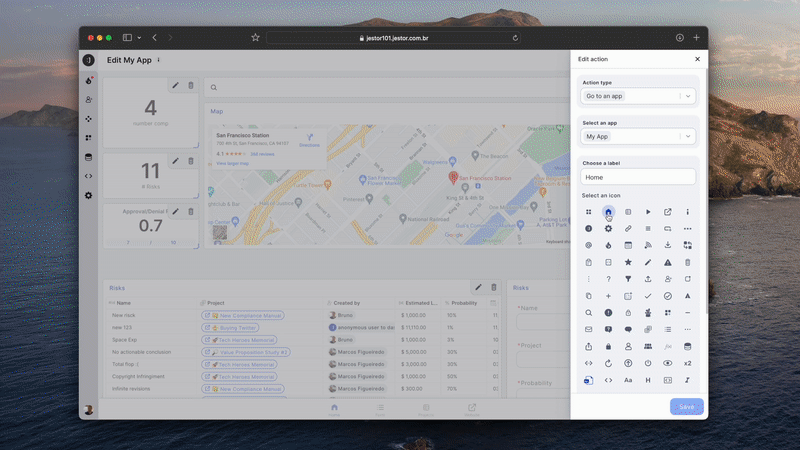The image size is (800, 450).
Task: Choose the eye icon in icon picker
Action: coord(667,363)
